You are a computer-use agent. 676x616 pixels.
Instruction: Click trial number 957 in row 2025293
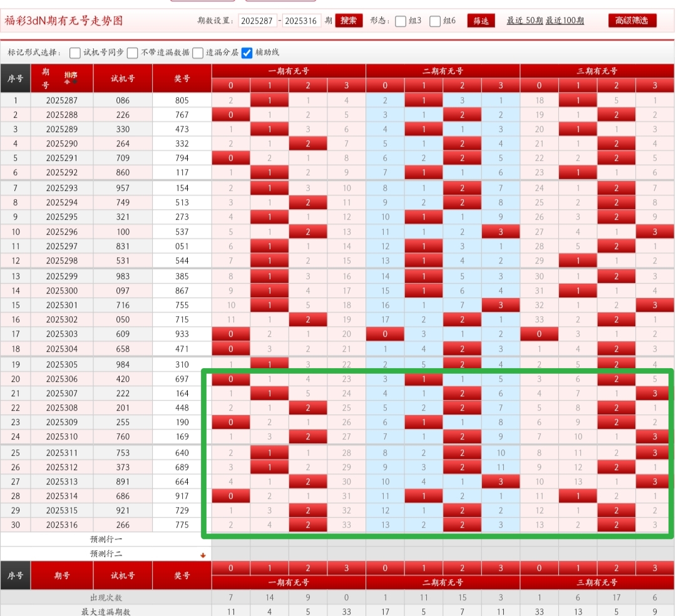(123, 188)
